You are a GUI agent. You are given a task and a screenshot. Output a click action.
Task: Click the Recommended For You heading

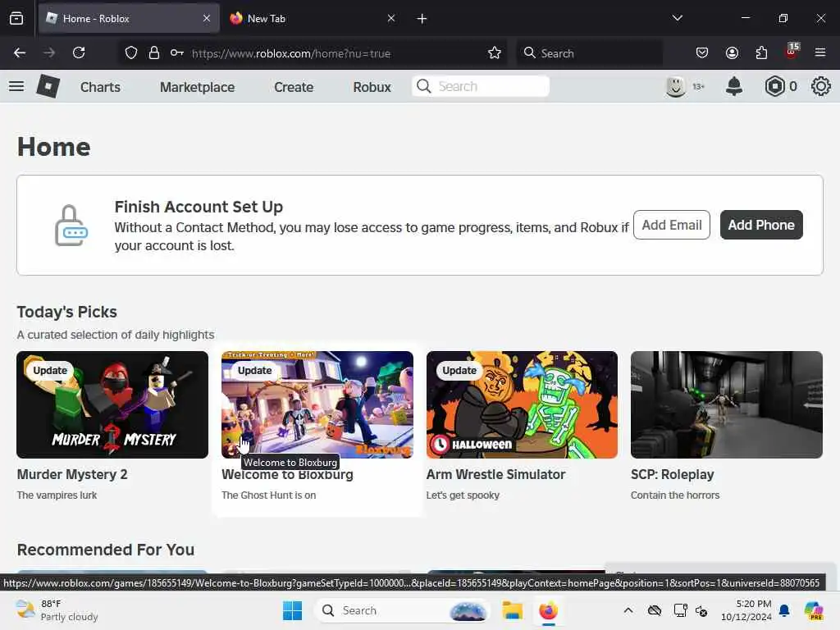[x=106, y=550]
